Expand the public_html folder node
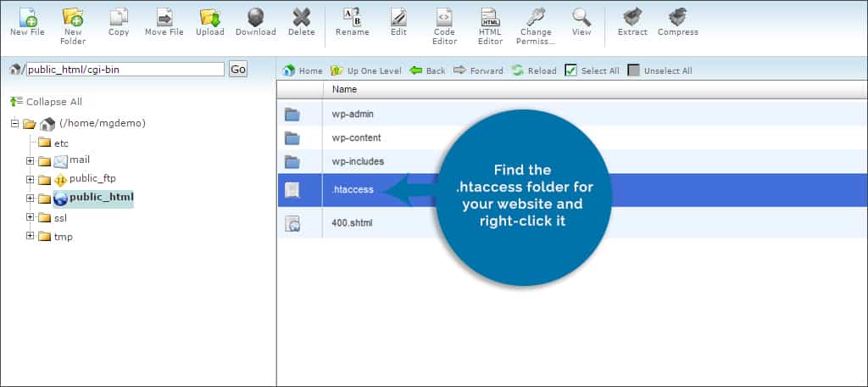 tap(31, 198)
